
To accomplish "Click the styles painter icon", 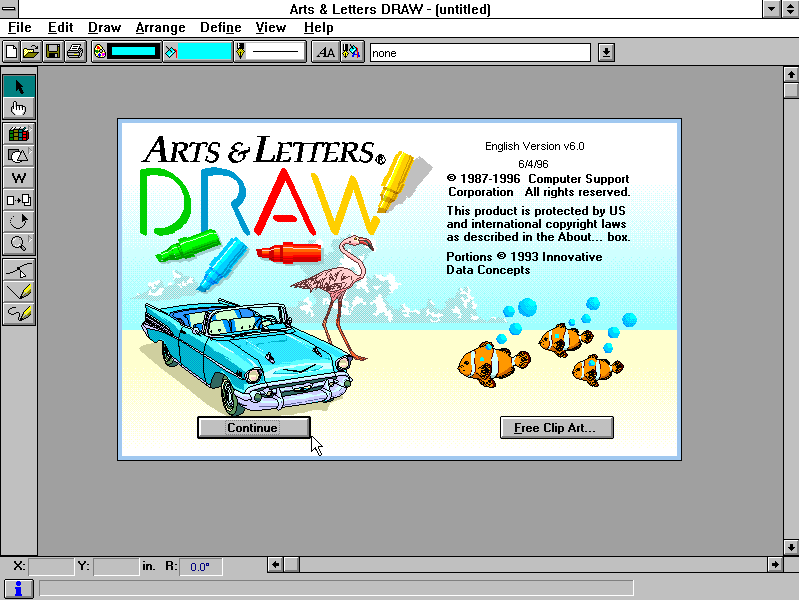I will pyautogui.click(x=352, y=52).
